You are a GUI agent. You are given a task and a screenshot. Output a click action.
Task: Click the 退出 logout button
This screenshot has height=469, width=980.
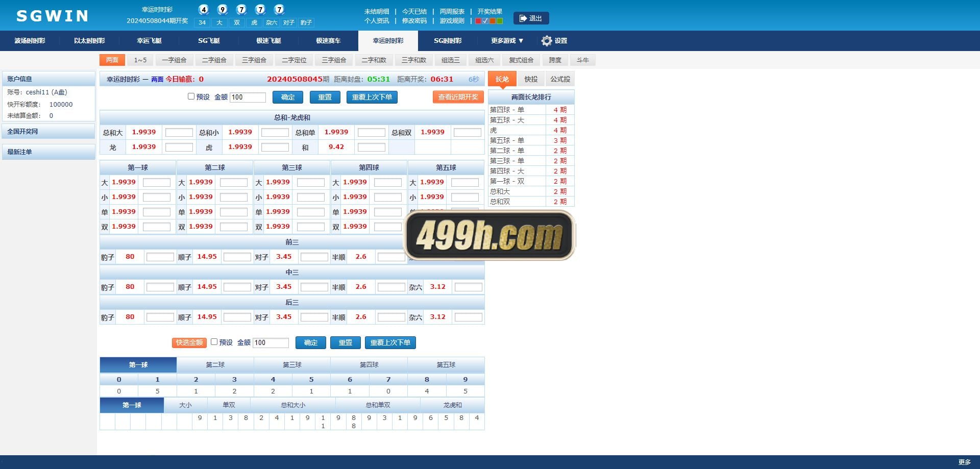(x=531, y=18)
